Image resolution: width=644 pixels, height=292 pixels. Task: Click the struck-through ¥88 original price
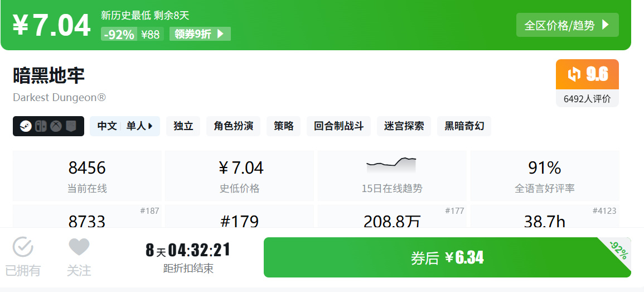[x=150, y=35]
